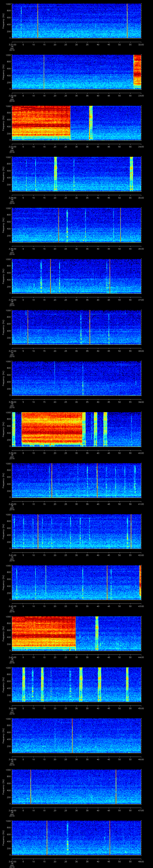Click the '35:00' end time label
This screenshot has height=868, width=153.
coord(141,198)
